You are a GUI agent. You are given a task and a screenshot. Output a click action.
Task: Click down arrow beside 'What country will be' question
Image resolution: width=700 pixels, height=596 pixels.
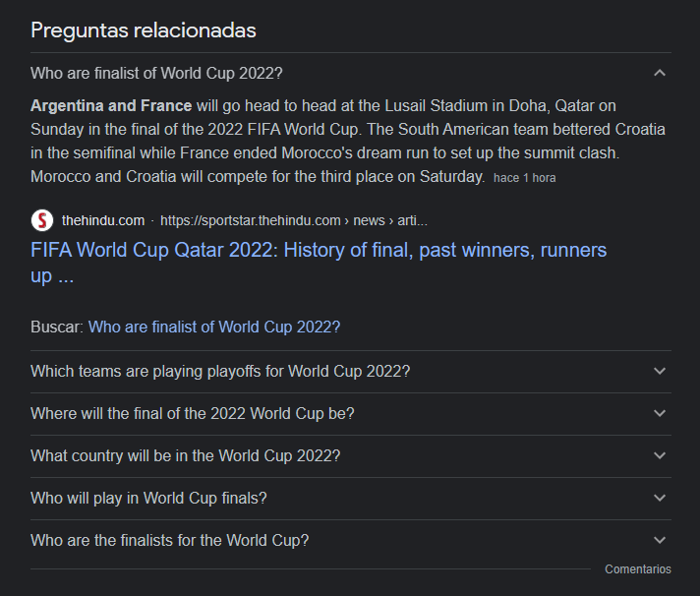point(660,455)
